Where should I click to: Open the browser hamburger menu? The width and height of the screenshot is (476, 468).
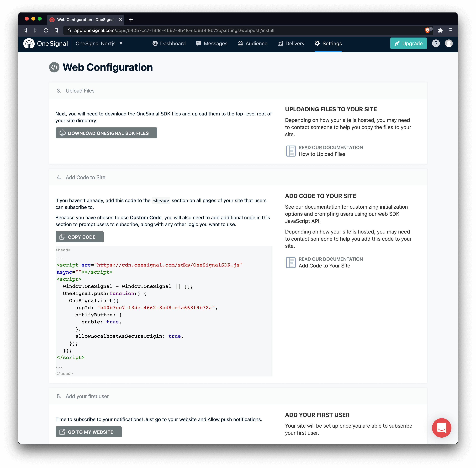click(450, 30)
